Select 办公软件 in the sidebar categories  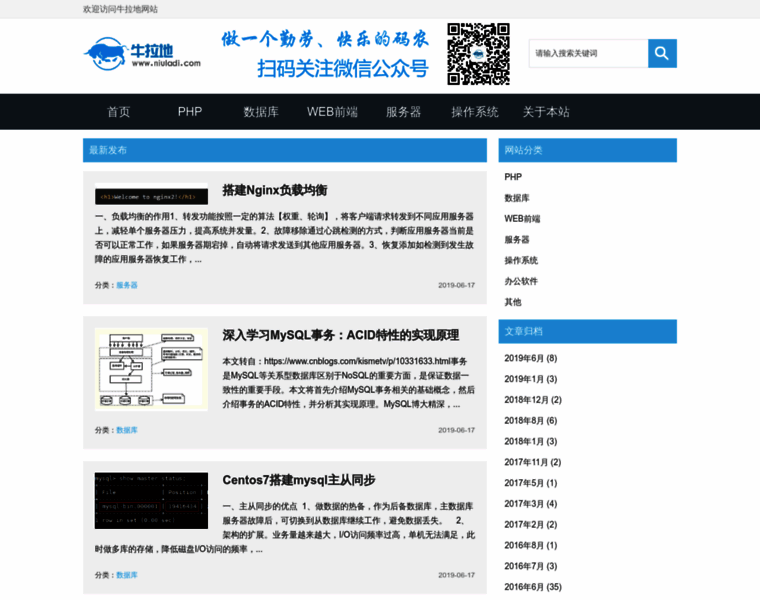521,281
